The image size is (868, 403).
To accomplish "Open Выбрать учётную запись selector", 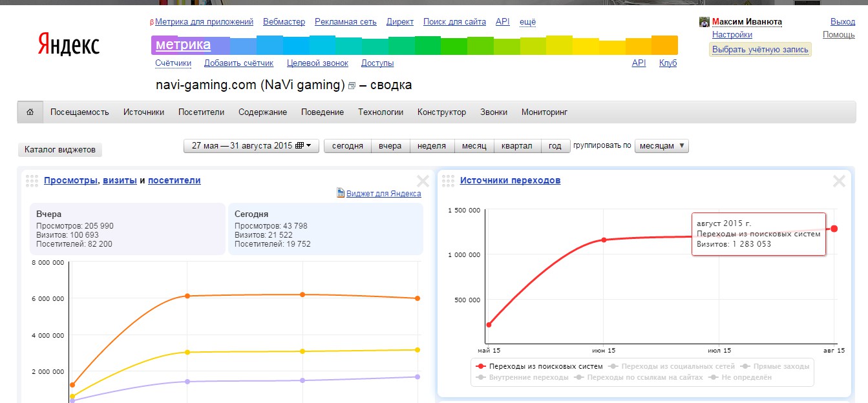I will (760, 50).
